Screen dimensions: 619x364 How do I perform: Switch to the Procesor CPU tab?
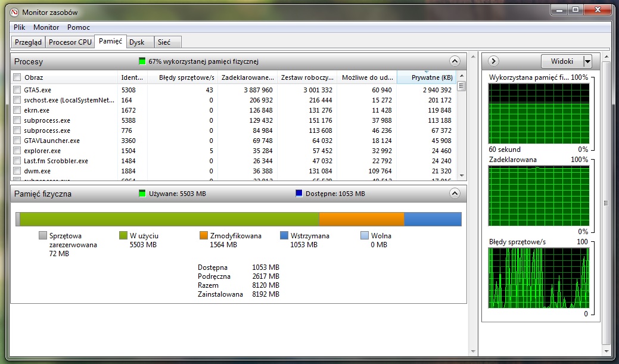point(70,42)
